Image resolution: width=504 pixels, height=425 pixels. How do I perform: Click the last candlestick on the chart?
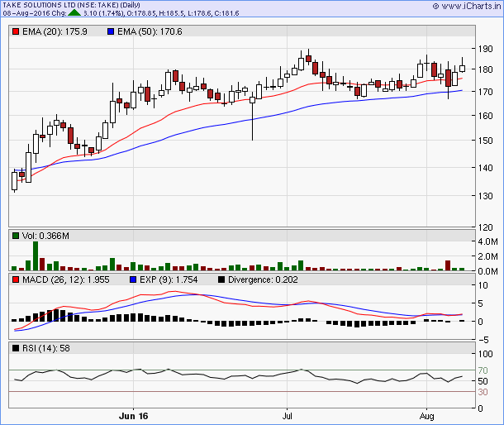click(462, 65)
